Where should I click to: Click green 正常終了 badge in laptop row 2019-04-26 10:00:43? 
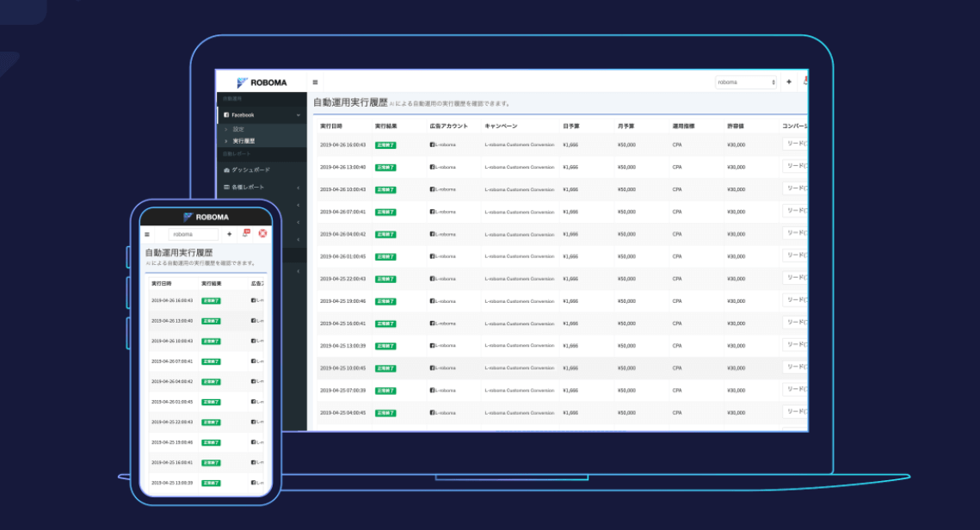[385, 190]
